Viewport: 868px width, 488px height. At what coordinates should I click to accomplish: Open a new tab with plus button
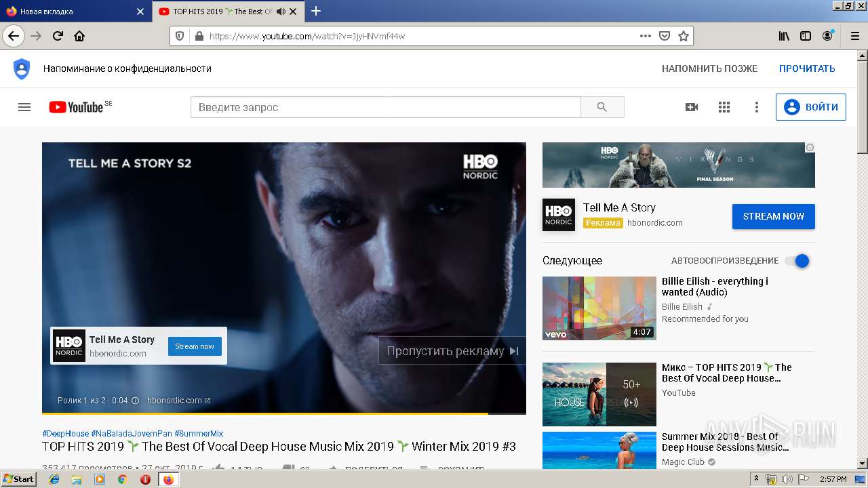[316, 11]
